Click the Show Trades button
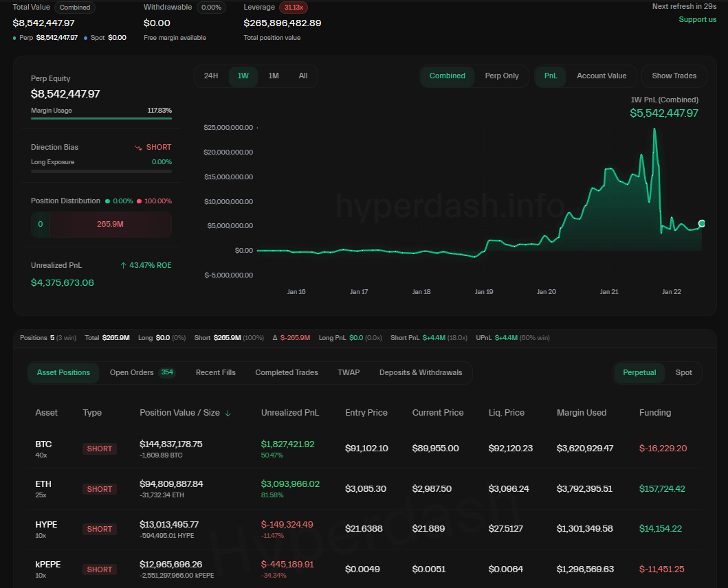Viewport: 728px width, 588px height. (x=674, y=76)
